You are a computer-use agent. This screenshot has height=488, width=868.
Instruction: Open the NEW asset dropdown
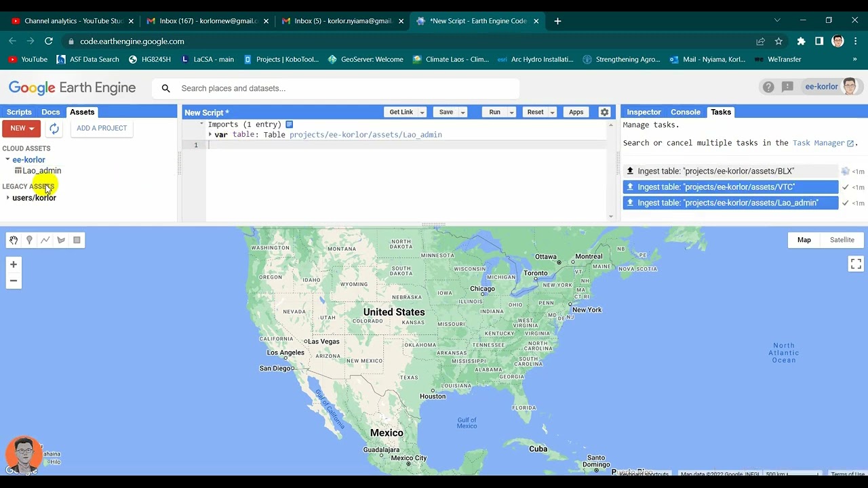[x=22, y=128]
